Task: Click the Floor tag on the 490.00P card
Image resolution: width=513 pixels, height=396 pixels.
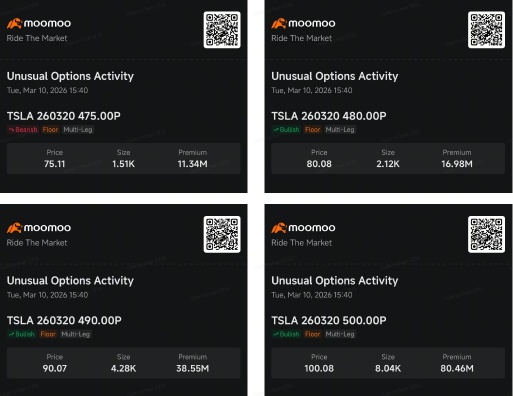Action: [48, 334]
